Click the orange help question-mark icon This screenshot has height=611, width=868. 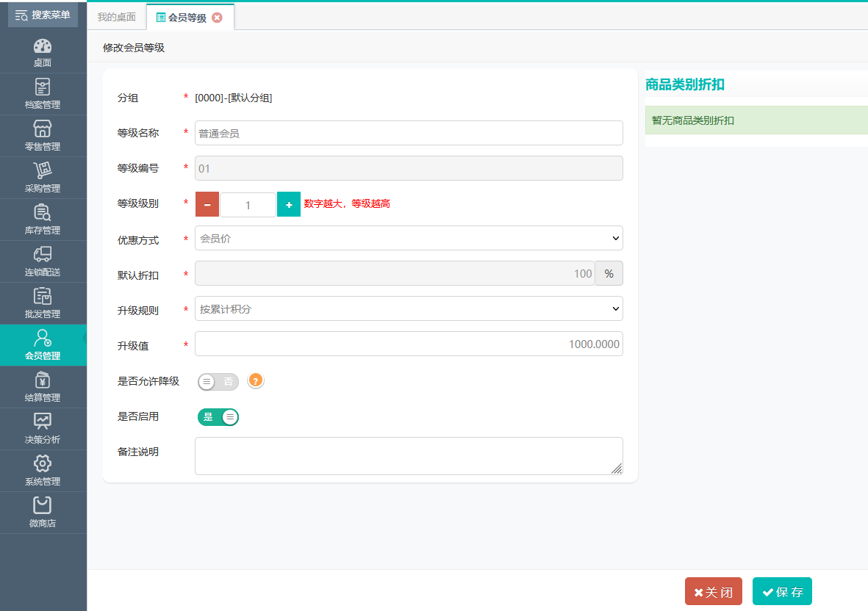pyautogui.click(x=255, y=380)
